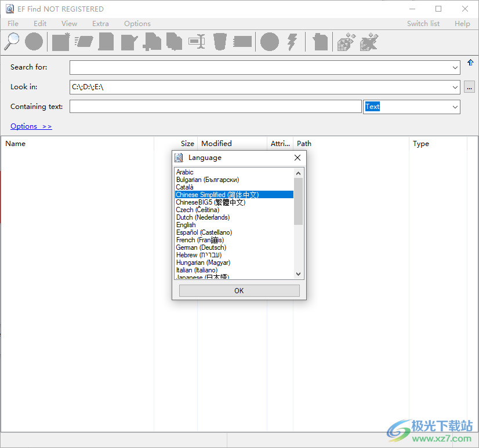Select Hebrew language entry
479x448 pixels.
point(234,255)
